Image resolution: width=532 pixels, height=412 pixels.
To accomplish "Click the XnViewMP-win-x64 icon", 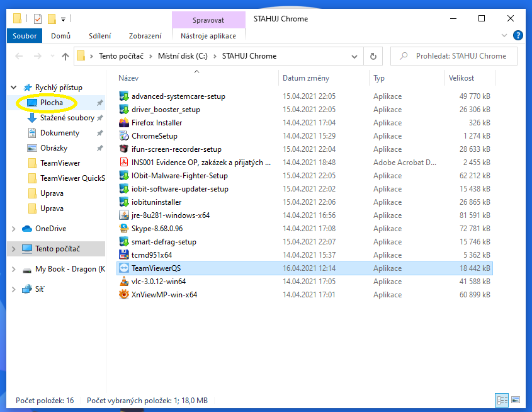I will pyautogui.click(x=124, y=295).
